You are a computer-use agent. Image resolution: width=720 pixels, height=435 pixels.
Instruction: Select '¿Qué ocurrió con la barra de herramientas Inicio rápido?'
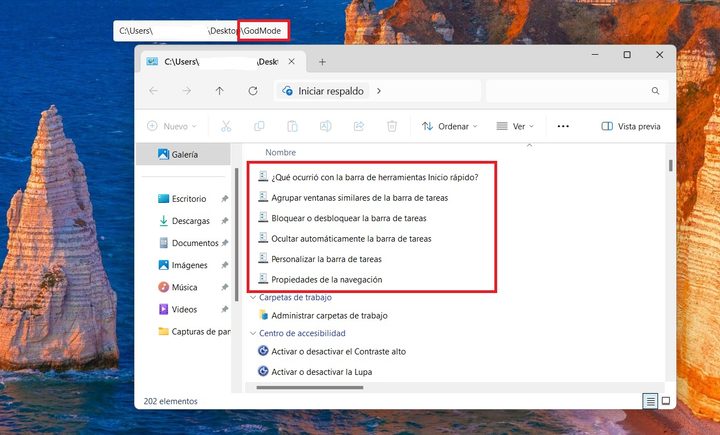375,177
